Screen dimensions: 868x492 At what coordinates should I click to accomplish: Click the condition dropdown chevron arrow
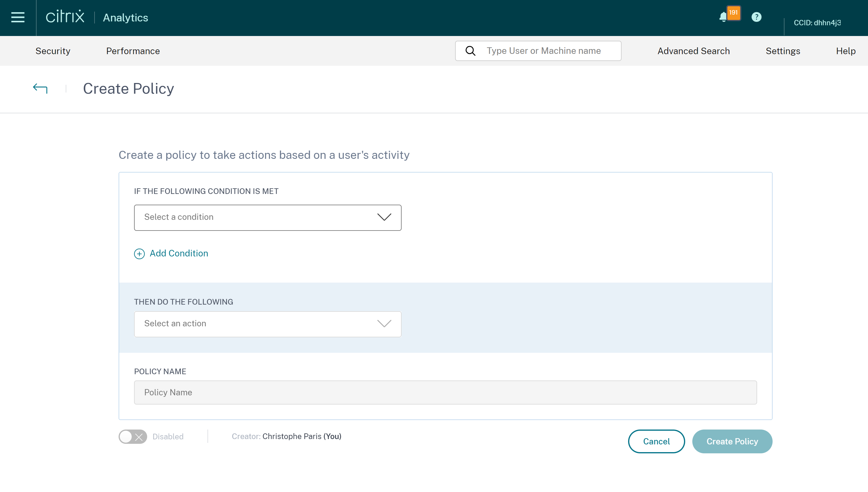384,217
